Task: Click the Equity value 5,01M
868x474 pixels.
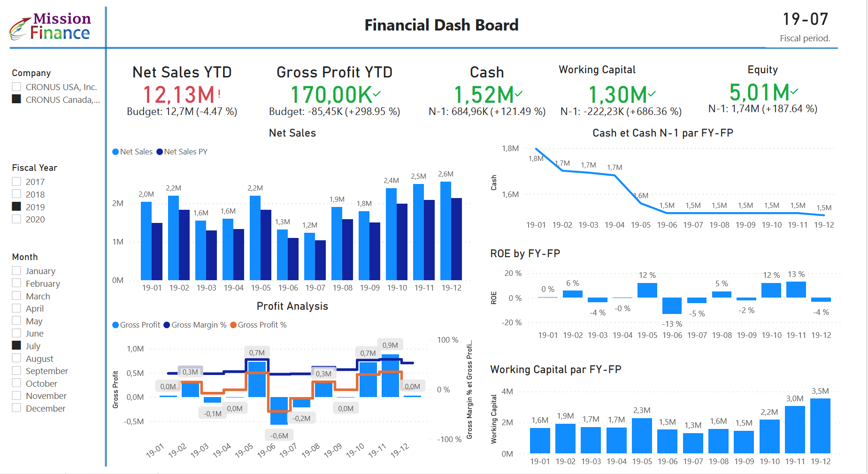Action: (759, 92)
